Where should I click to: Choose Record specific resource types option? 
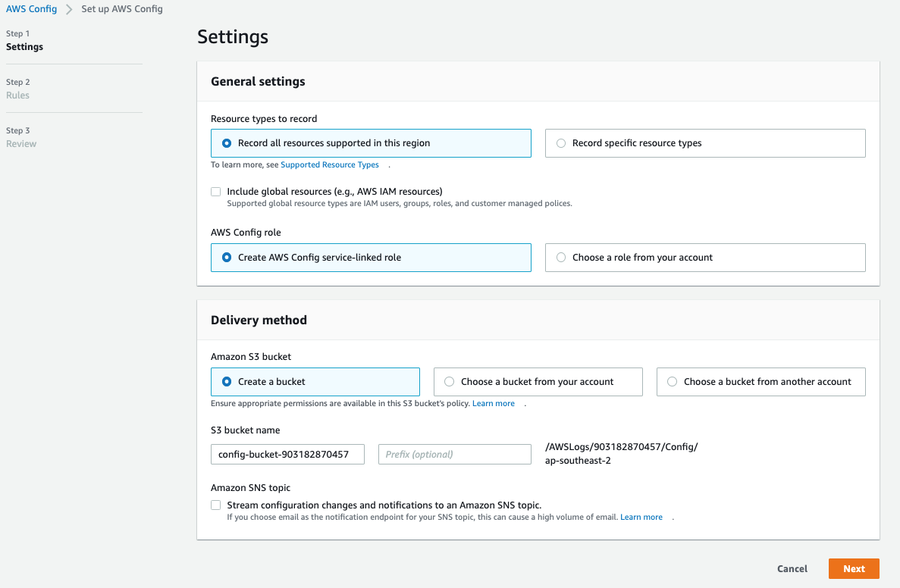[561, 143]
